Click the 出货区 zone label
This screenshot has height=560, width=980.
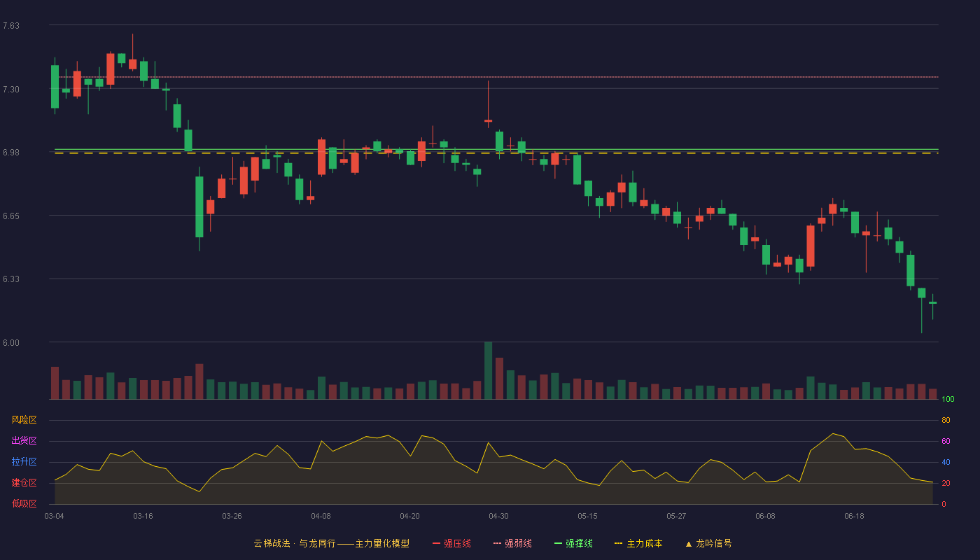[x=24, y=441]
